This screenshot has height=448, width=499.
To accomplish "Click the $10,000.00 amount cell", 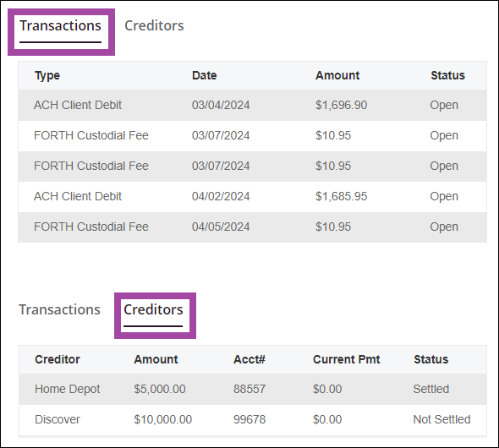I will [x=162, y=419].
